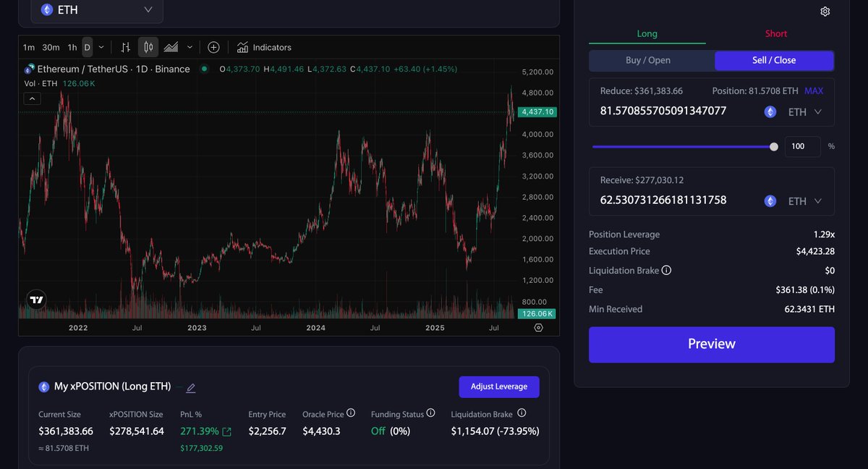Show info for Oracle Price
The height and width of the screenshot is (469, 868).
(x=351, y=413)
